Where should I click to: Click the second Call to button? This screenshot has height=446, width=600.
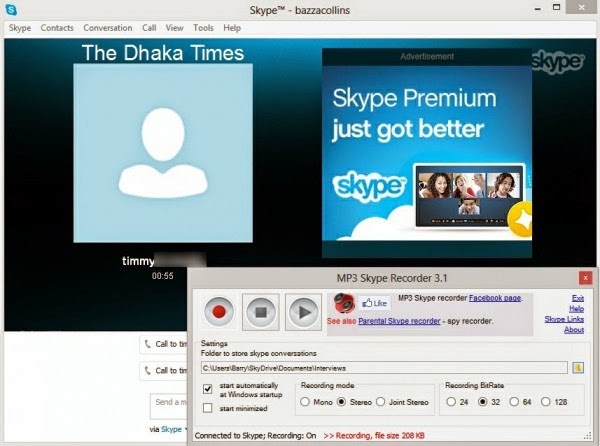tap(164, 371)
